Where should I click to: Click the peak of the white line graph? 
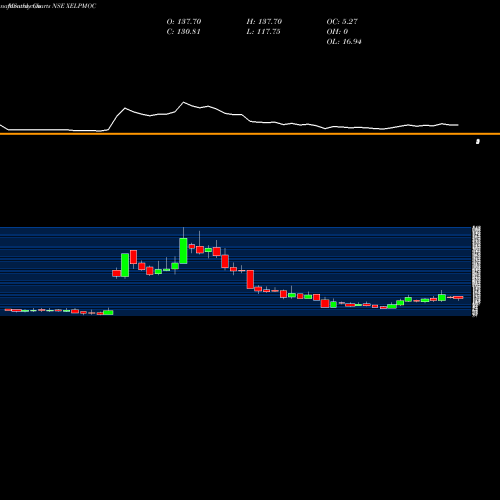184,102
